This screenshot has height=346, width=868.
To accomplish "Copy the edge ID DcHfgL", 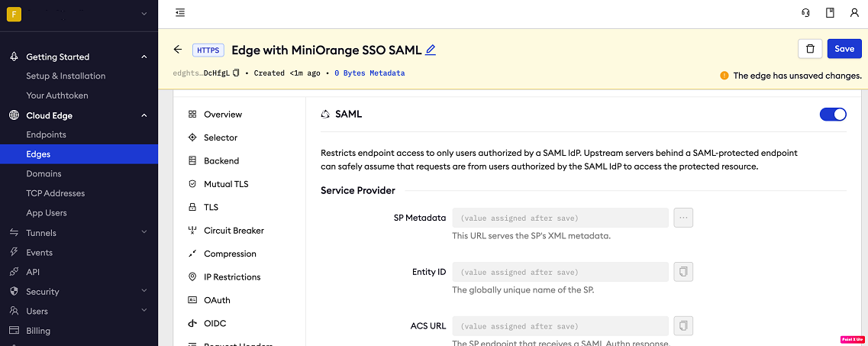I will point(236,73).
